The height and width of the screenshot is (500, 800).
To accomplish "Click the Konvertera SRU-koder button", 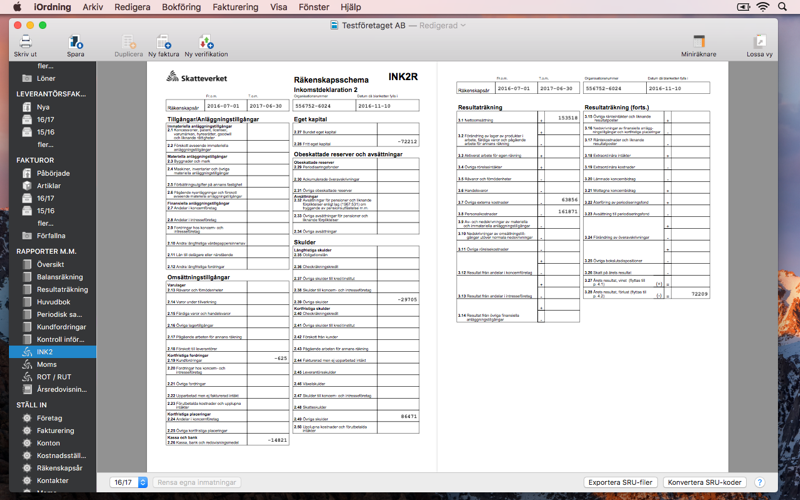I will (704, 482).
